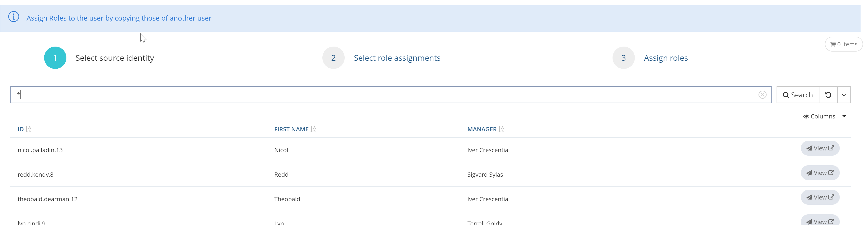Viewport: 868px width, 225px height.
Task: Go to step 2 Select role assignments
Action: coord(397,58)
